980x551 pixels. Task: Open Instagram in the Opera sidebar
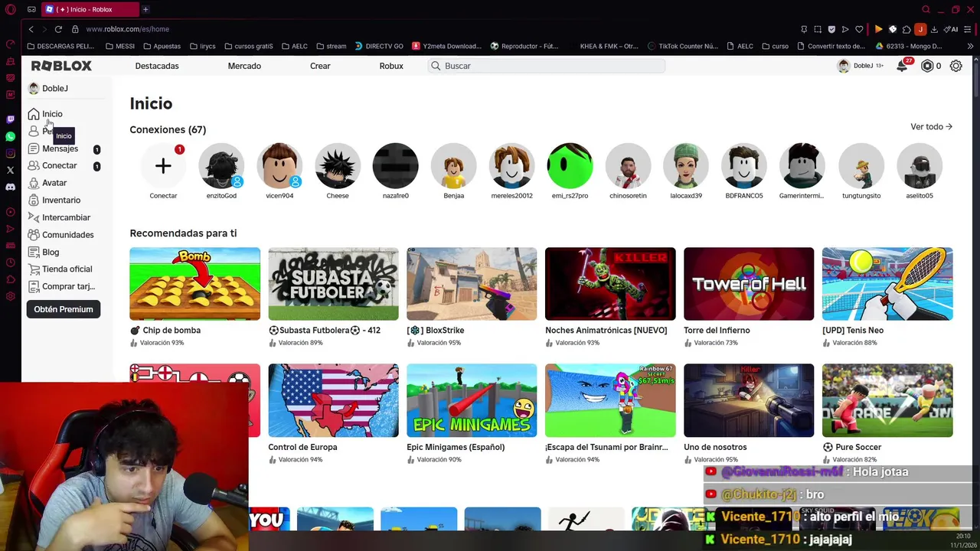(x=10, y=153)
